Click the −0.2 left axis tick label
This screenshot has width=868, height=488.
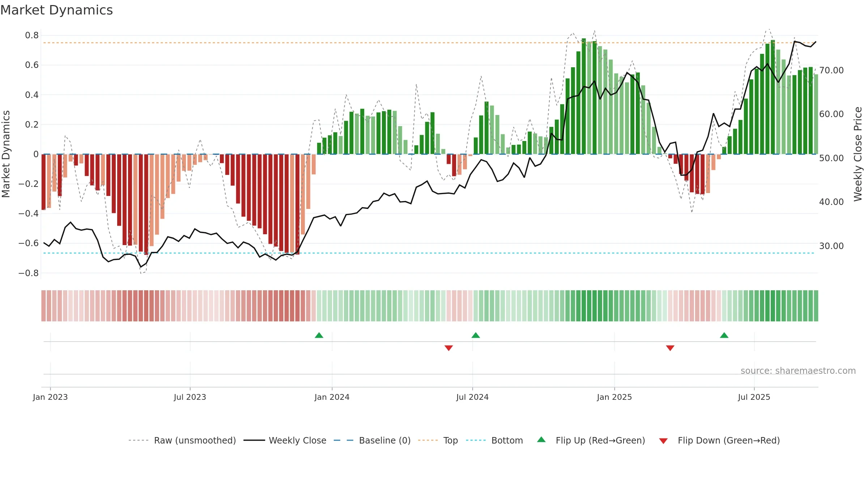(29, 184)
